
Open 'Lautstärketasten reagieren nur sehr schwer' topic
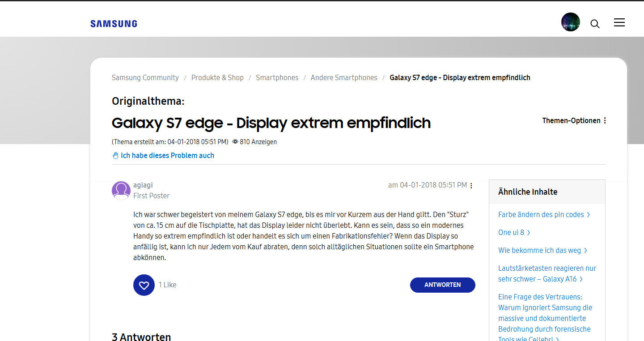coord(547,273)
